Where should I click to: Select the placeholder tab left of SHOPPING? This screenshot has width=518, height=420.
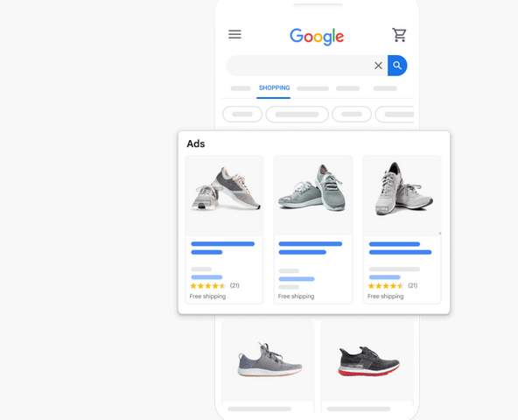click(x=241, y=88)
